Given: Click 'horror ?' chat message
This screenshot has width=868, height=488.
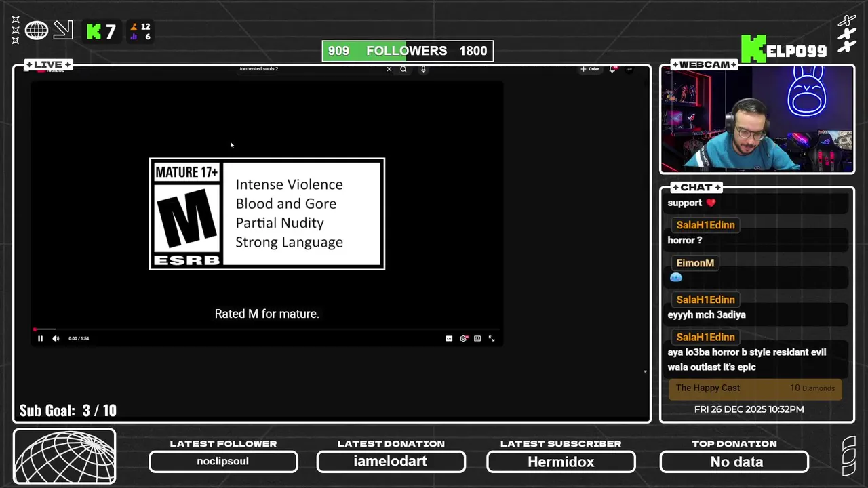Looking at the screenshot, I should tap(685, 240).
